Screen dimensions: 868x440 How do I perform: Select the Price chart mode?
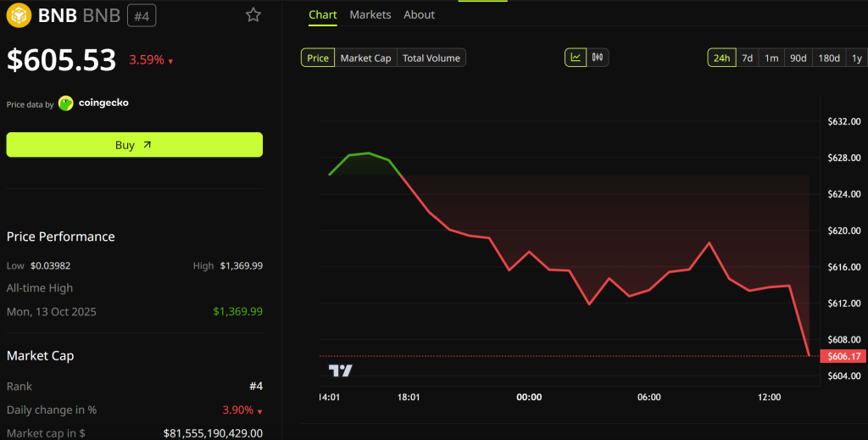click(318, 58)
